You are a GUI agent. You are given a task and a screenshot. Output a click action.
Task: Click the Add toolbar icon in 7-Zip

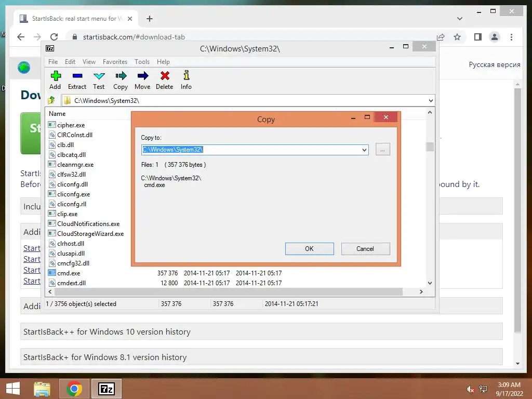coord(55,80)
